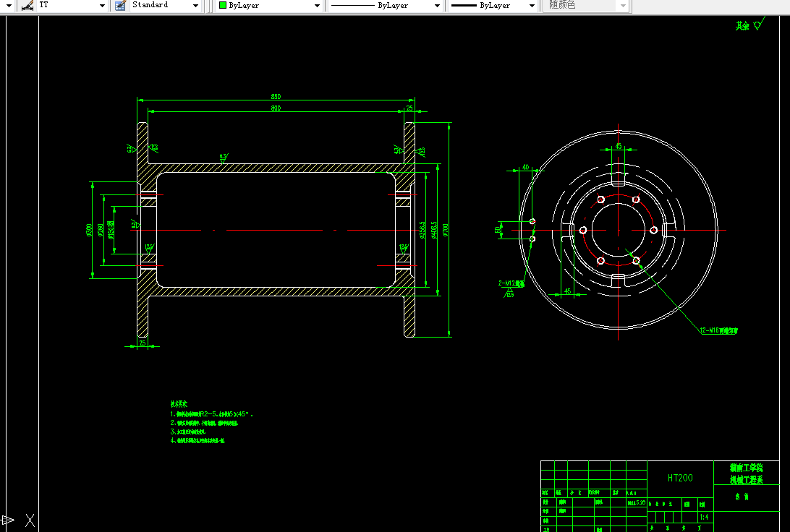Click the dimension style manager icon
Image resolution: width=790 pixels, height=532 pixels.
(27, 5)
